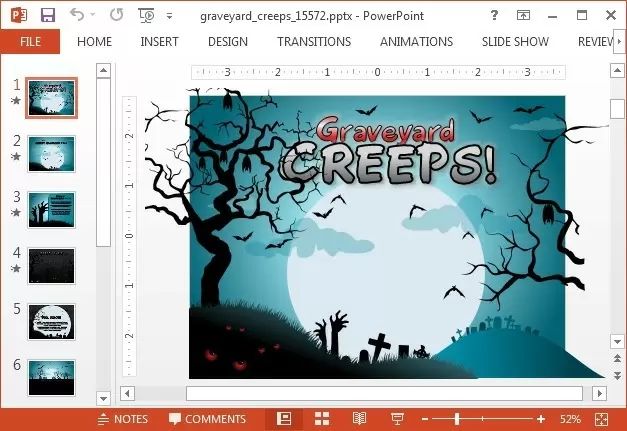Click the 52% zoom level button

[x=569, y=419]
